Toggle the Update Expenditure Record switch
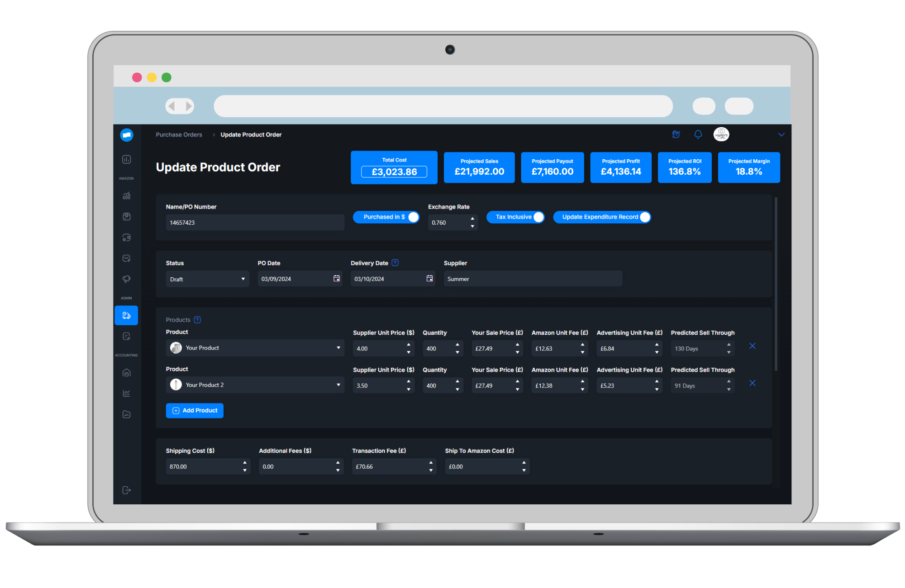This screenshot has width=905, height=588. point(602,217)
